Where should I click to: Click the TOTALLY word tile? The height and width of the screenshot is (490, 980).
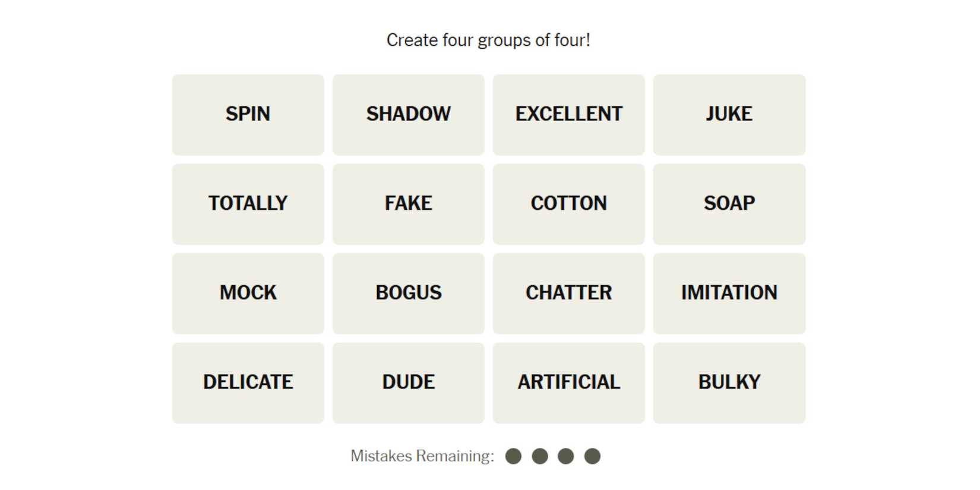click(x=248, y=204)
